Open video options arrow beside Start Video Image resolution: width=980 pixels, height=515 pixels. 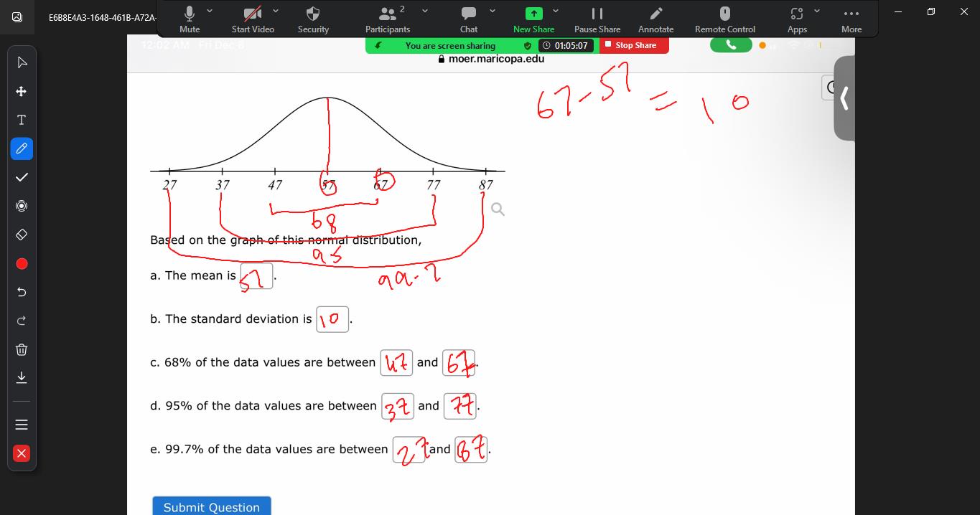(276, 11)
